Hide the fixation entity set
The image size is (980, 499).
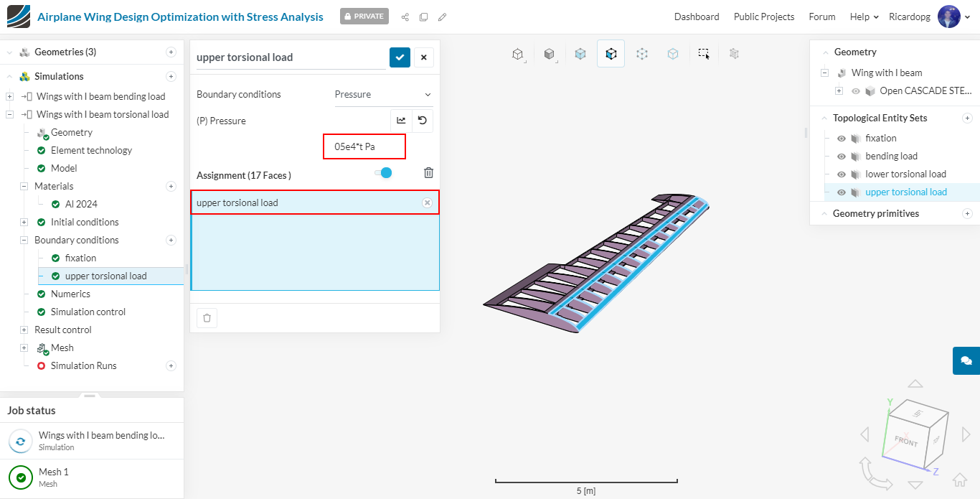(842, 139)
